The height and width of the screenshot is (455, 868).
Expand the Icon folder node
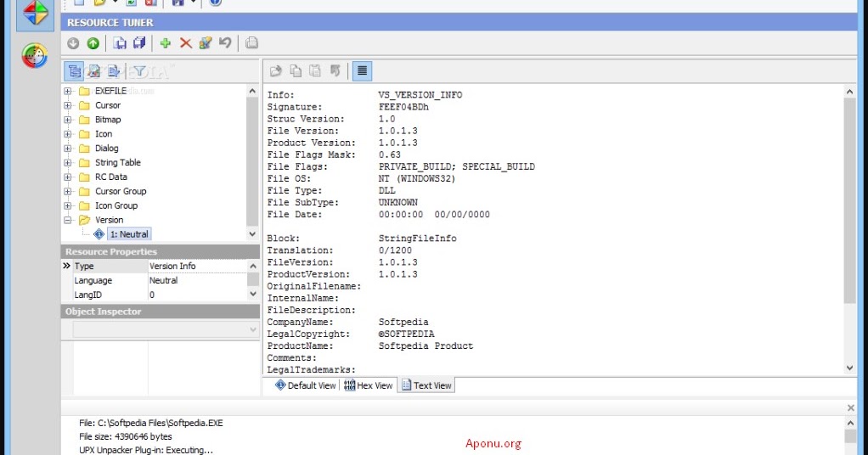(68, 134)
